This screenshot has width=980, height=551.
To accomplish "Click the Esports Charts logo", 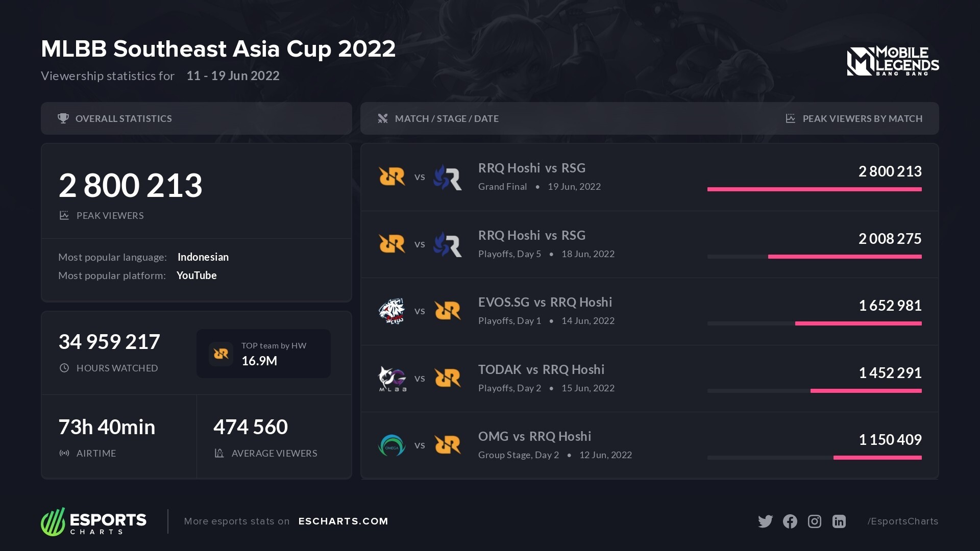I will pyautogui.click(x=94, y=521).
